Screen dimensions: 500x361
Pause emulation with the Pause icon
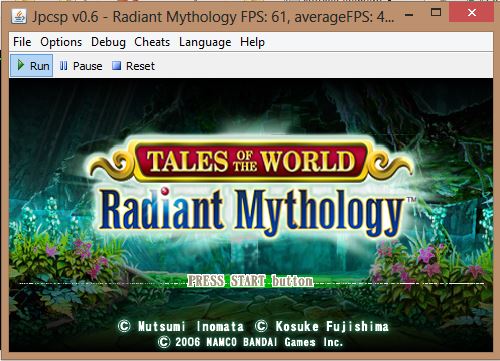coord(63,66)
